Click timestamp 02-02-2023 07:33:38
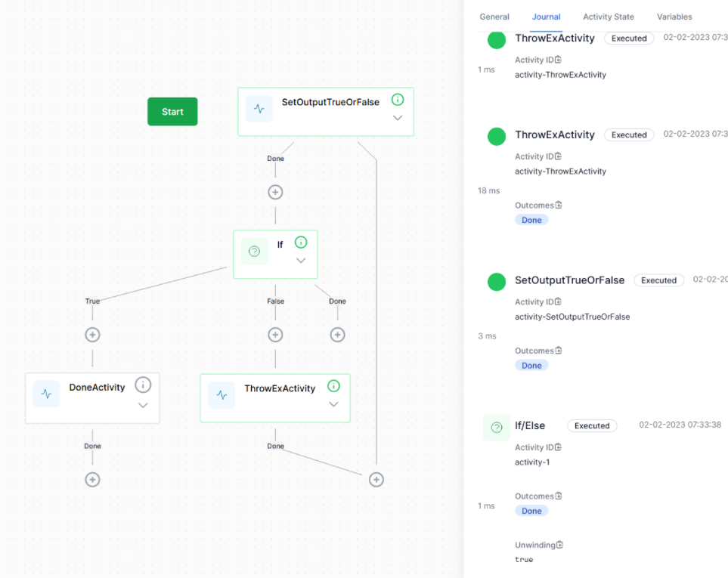This screenshot has height=578, width=728. click(680, 425)
